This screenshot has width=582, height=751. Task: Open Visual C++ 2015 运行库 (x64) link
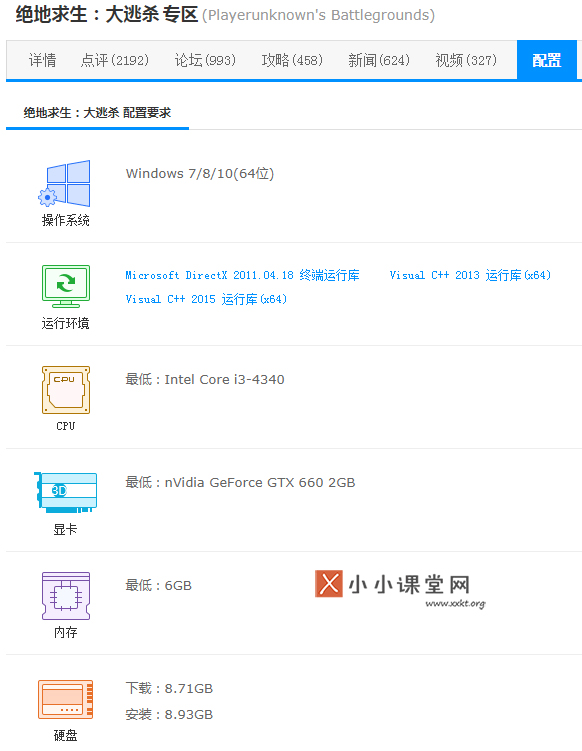(206, 299)
